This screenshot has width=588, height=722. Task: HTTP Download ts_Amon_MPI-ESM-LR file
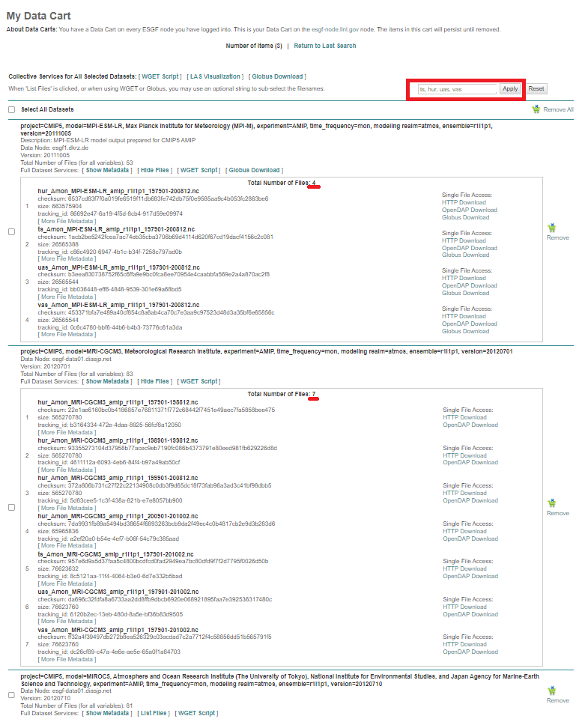[464, 240]
